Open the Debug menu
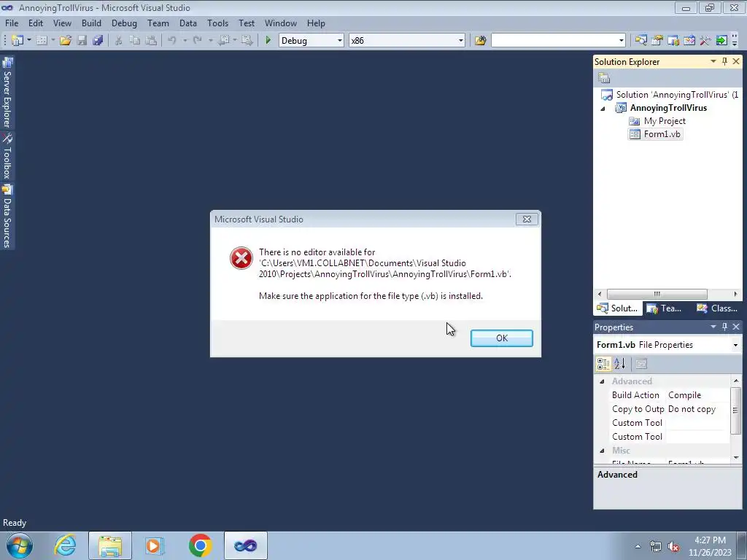747x560 pixels. [124, 23]
